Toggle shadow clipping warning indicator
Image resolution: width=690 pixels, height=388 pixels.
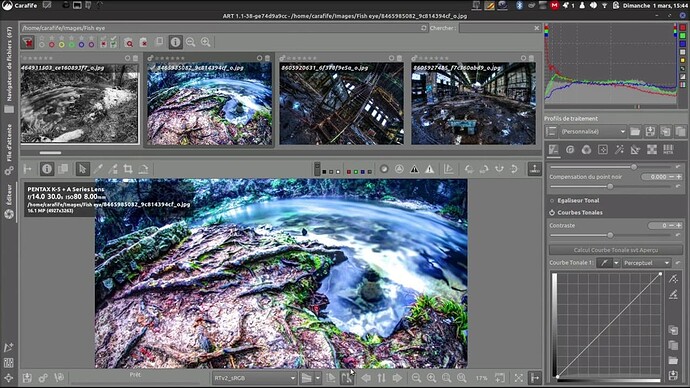pyautogui.click(x=415, y=169)
